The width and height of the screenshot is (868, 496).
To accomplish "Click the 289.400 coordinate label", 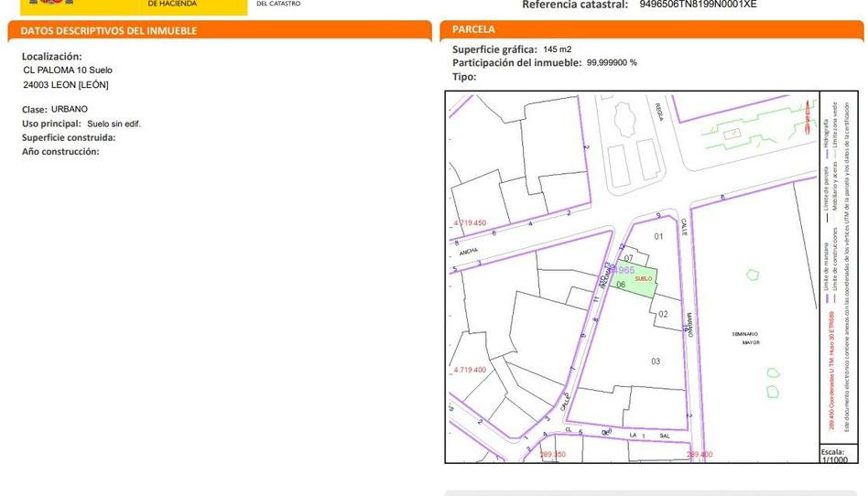I will tap(699, 455).
